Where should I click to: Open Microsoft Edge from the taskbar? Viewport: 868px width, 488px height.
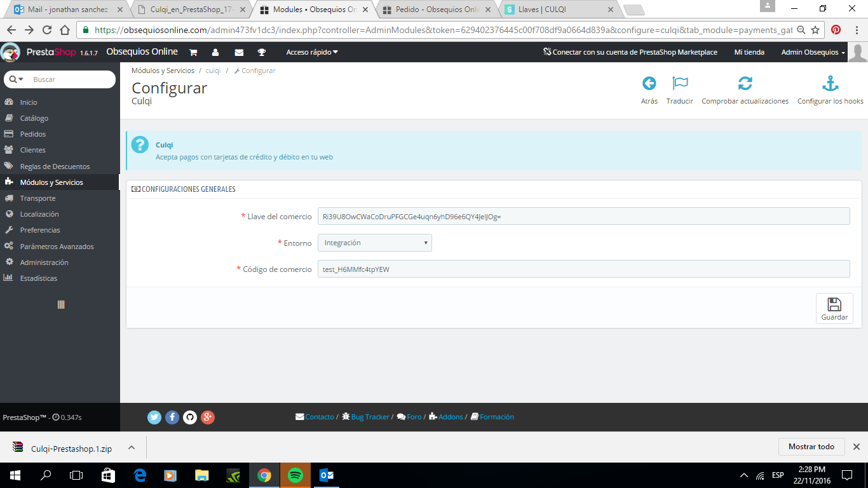pyautogui.click(x=140, y=475)
